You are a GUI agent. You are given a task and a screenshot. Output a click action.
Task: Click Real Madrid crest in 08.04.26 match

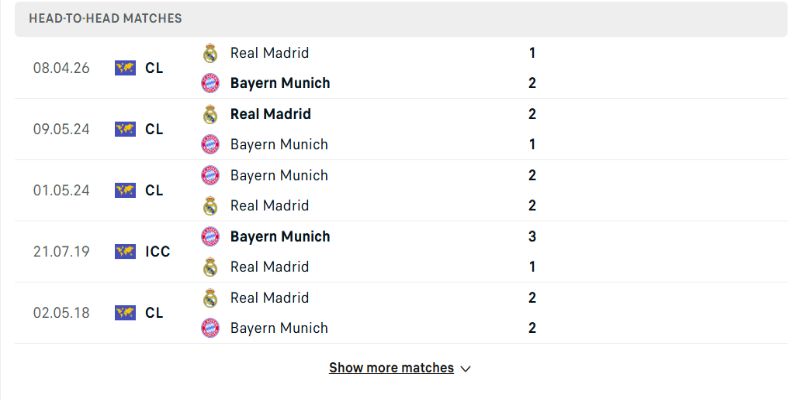pos(210,53)
